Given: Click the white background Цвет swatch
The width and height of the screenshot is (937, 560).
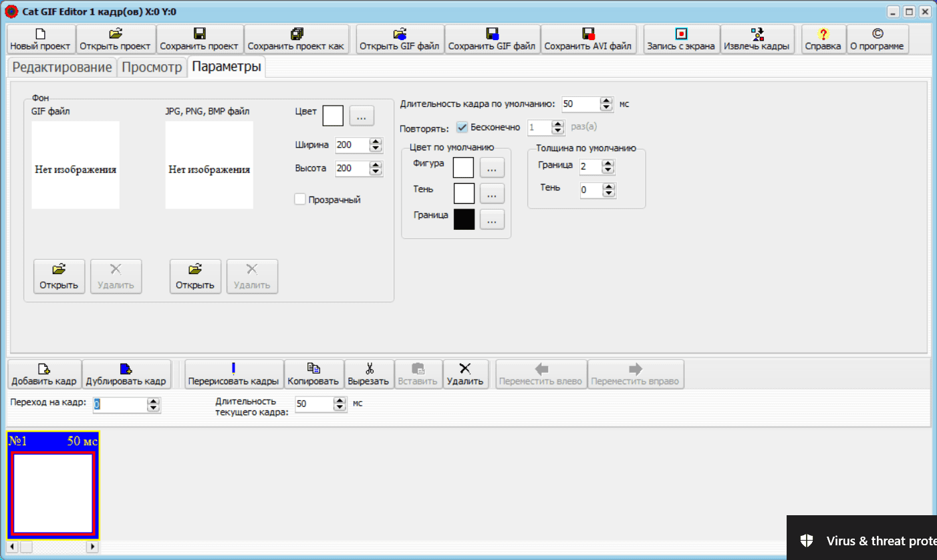Looking at the screenshot, I should click(x=333, y=116).
